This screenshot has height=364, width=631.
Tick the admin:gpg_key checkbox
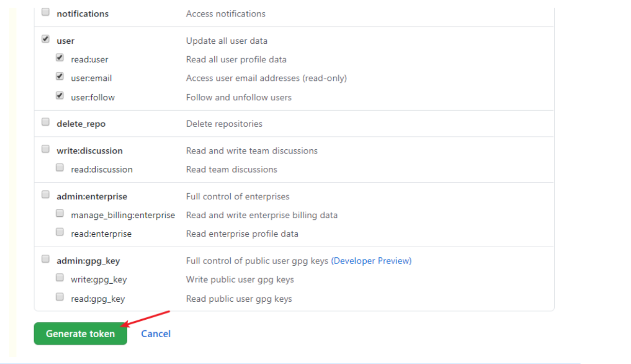pos(46,259)
